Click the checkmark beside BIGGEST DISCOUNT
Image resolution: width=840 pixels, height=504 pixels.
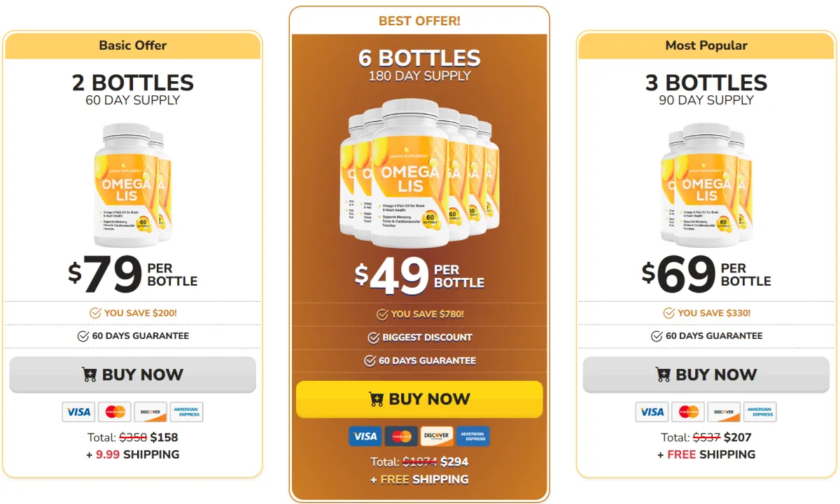coord(374,337)
